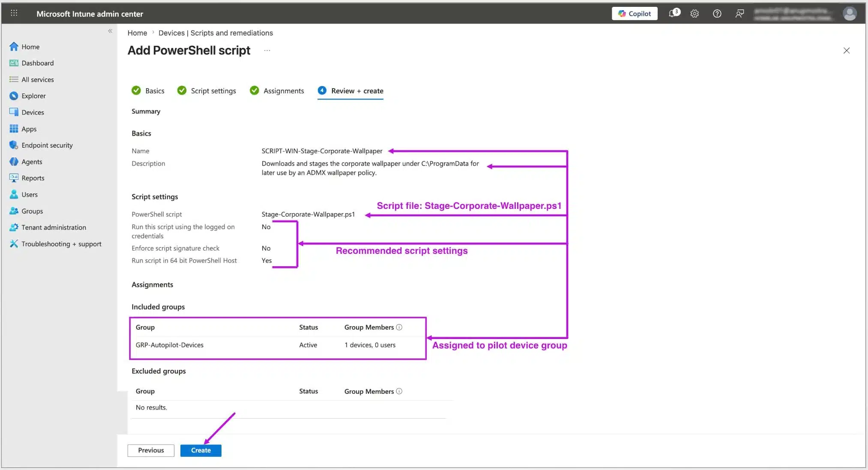
Task: Click the 'No results.' text in Excluded groups
Action: click(x=151, y=408)
